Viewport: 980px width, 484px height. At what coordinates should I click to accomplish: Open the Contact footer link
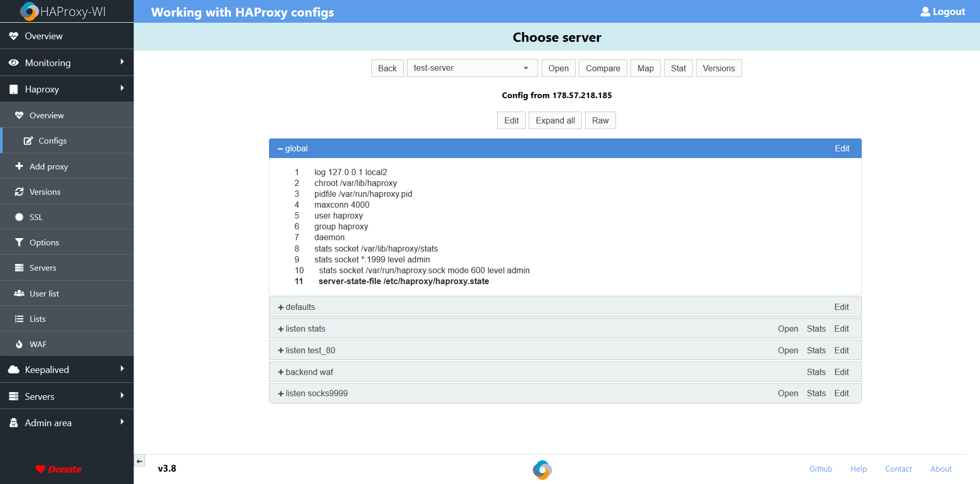pyautogui.click(x=898, y=469)
